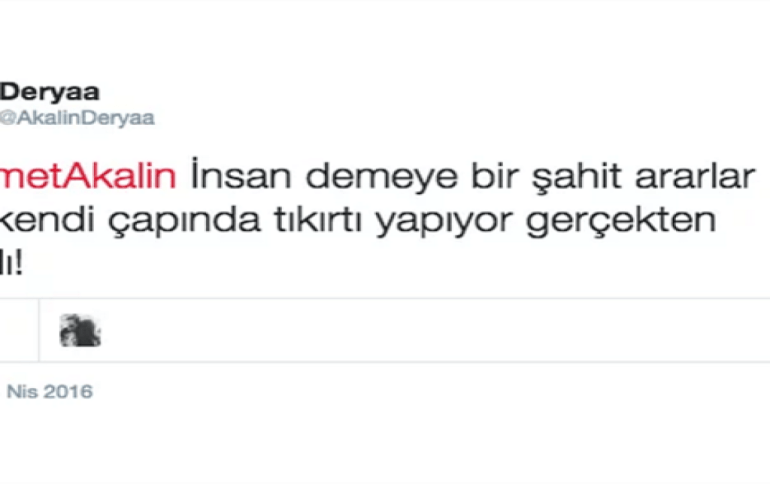Select the empty stats cell beside the avatar
The image size is (770, 485).
point(19,330)
